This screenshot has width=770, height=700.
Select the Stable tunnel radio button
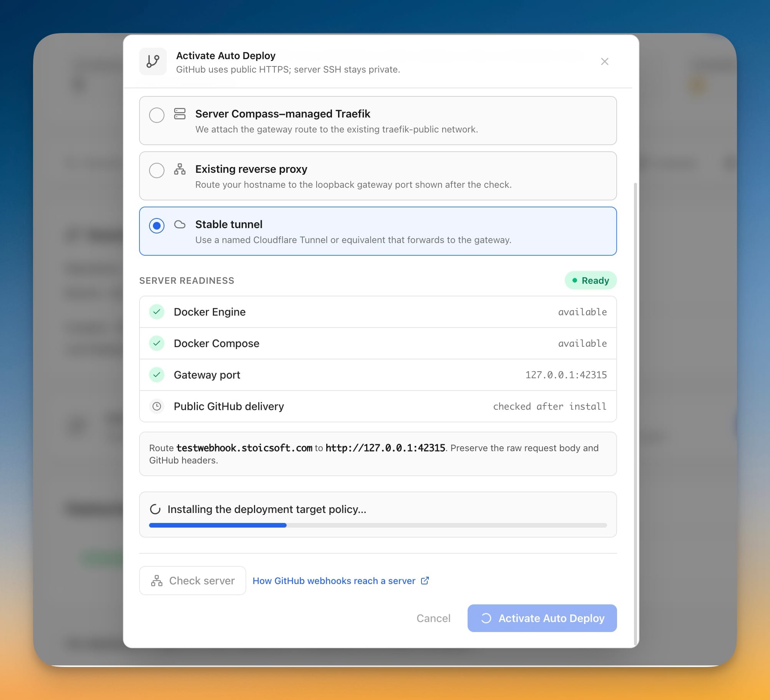click(x=157, y=225)
